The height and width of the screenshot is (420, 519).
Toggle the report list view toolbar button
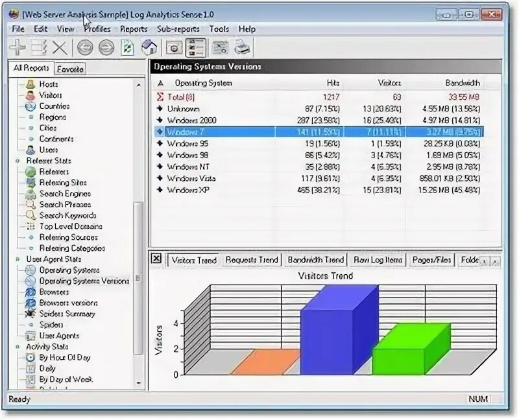coord(196,48)
